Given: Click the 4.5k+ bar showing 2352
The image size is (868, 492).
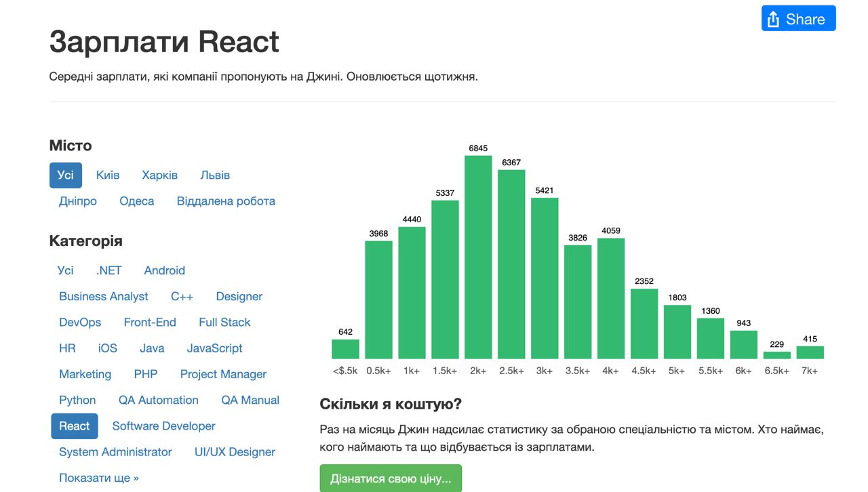Looking at the screenshot, I should point(644,324).
